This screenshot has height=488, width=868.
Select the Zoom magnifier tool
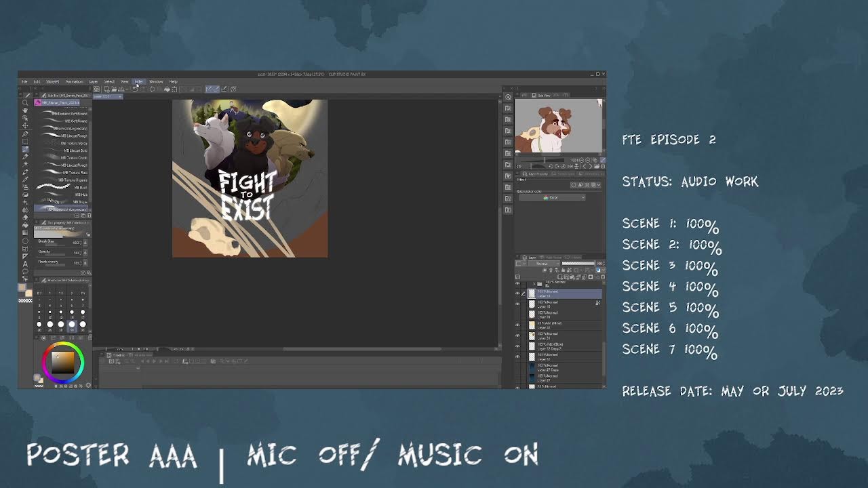(25, 102)
